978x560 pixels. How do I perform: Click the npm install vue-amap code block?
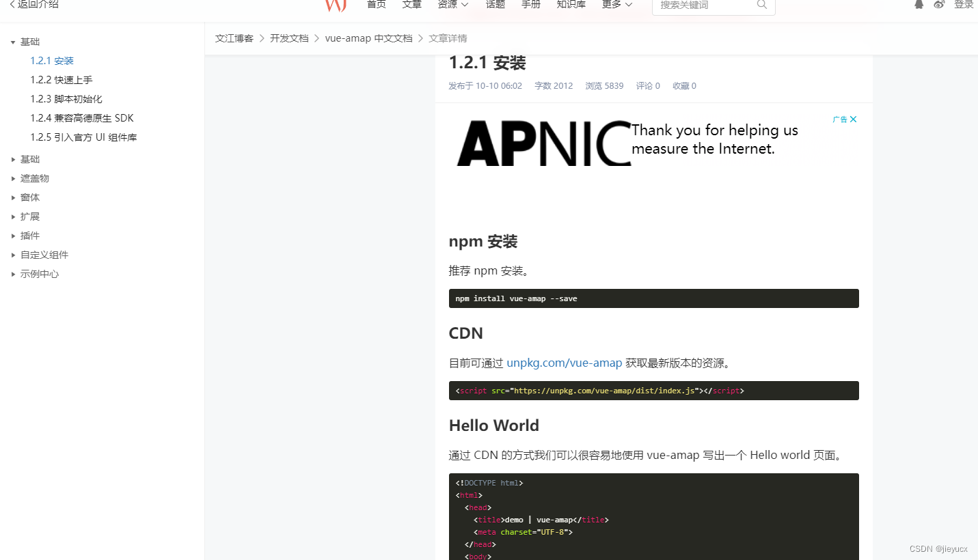pyautogui.click(x=654, y=298)
